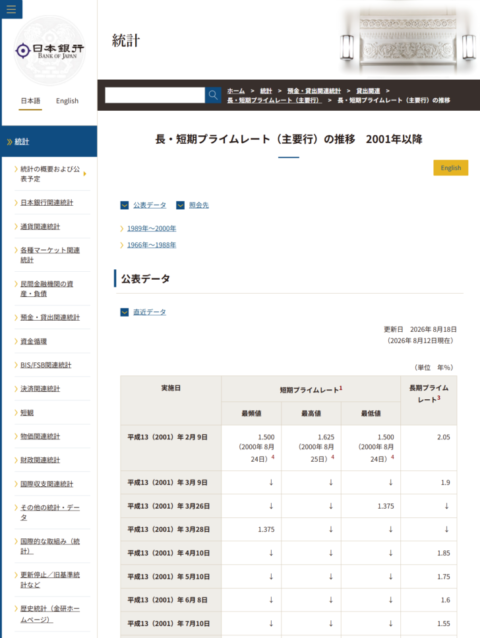Select value 1.85 in April 10 row
The height and width of the screenshot is (638, 480).
[443, 553]
